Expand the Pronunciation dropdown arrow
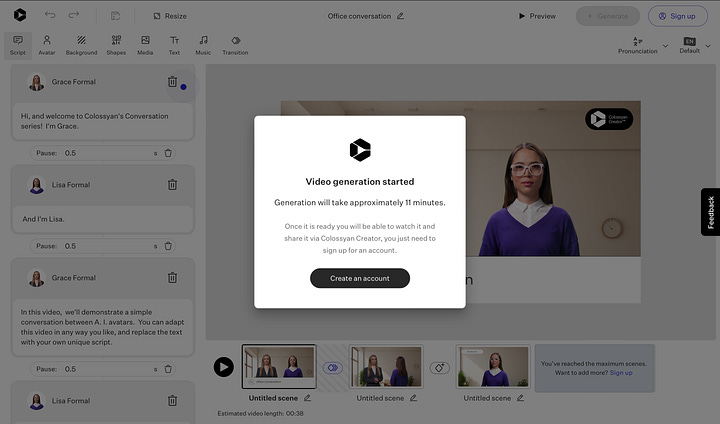 (665, 46)
